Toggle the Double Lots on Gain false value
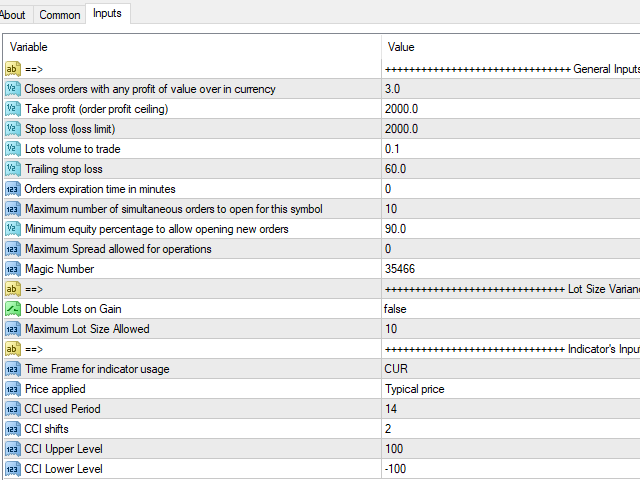 [x=511, y=309]
